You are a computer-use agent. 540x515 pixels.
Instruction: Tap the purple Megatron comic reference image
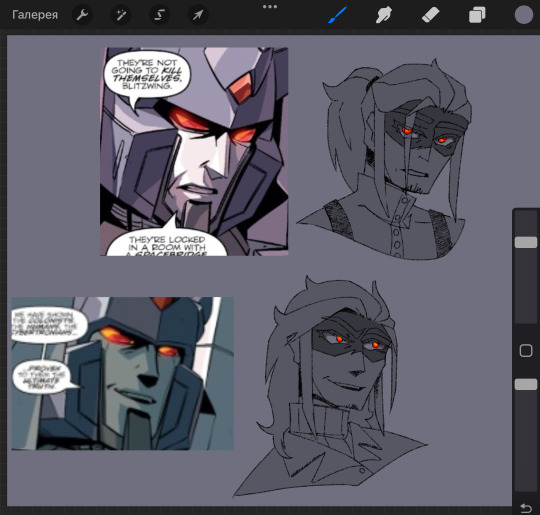coord(194,152)
